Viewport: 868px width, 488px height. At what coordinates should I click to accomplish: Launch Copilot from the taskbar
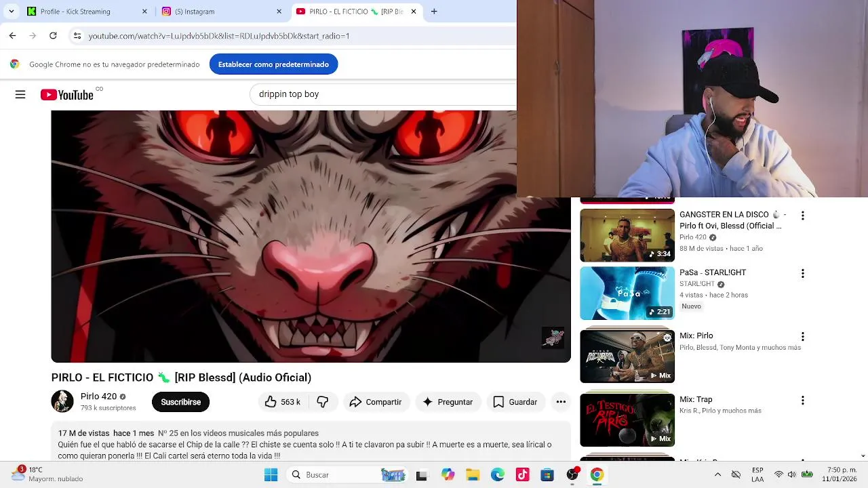point(448,474)
